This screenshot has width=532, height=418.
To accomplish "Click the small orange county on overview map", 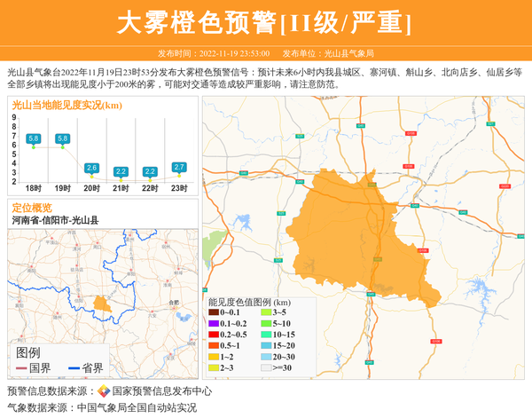I will (x=101, y=304).
